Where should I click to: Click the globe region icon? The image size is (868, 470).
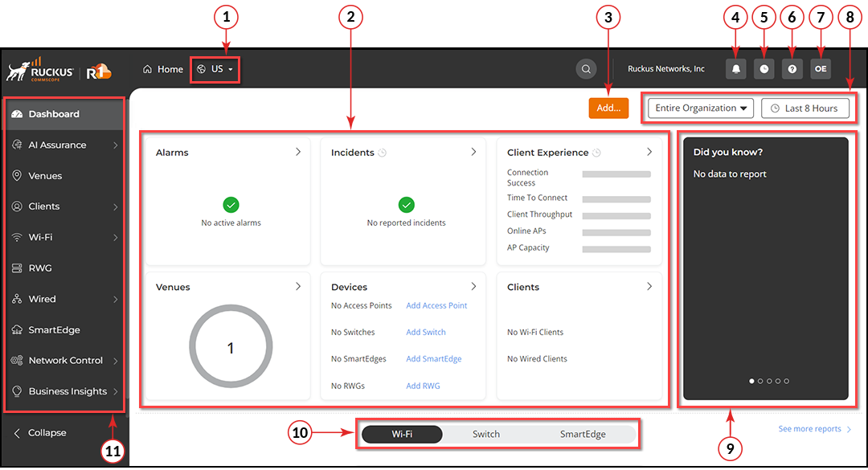202,69
